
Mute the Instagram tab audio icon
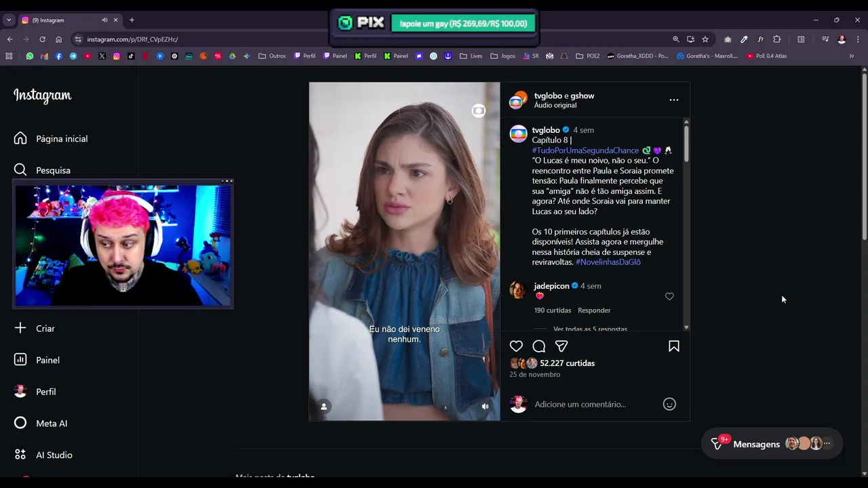(x=104, y=20)
